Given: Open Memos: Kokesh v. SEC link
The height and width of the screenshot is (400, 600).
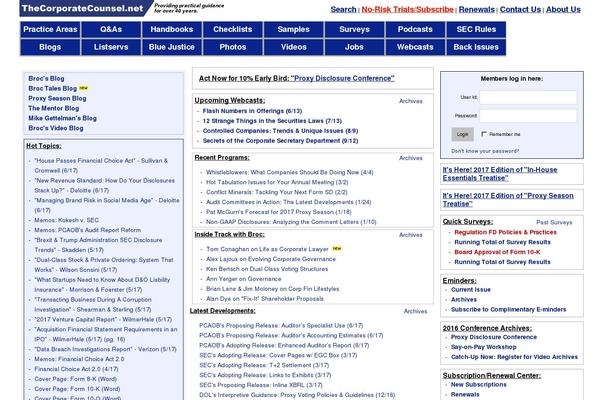Looking at the screenshot, I should point(67,220).
